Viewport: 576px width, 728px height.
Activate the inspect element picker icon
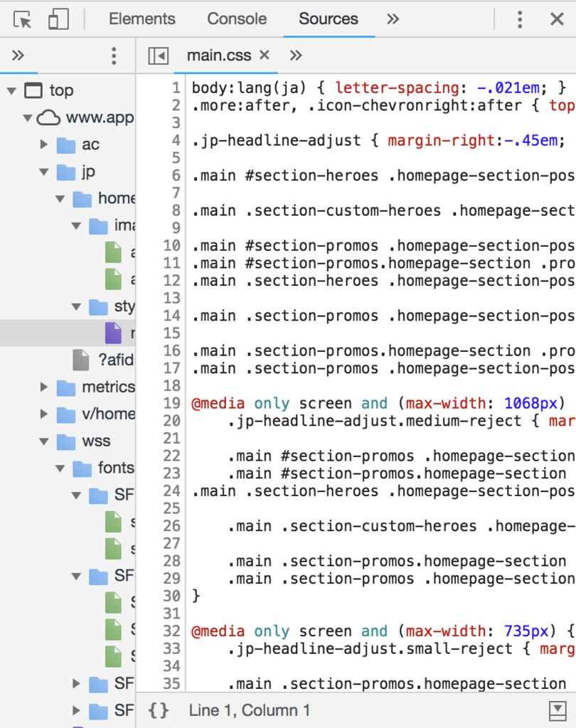[22, 19]
